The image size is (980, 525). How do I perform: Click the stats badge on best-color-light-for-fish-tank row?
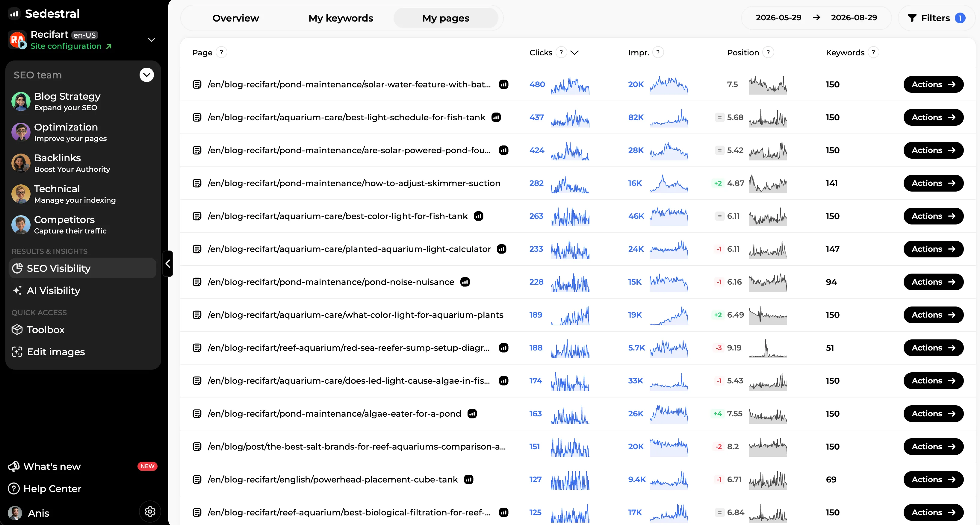[479, 216]
